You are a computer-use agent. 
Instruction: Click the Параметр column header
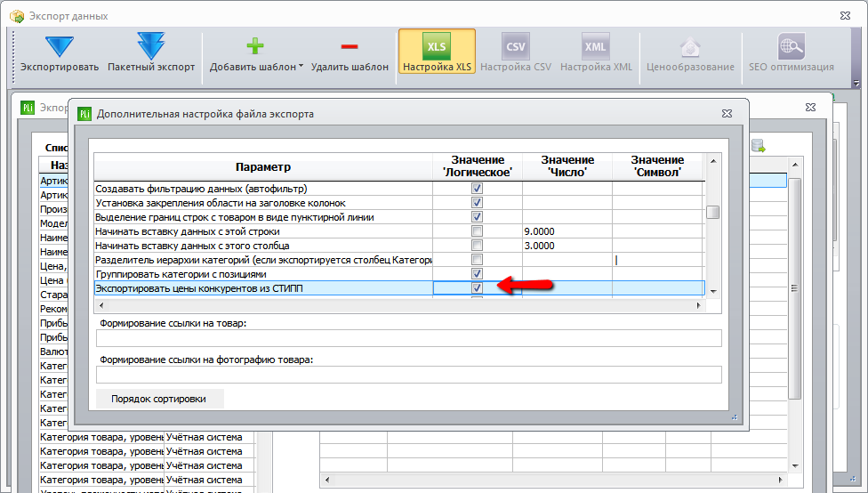pyautogui.click(x=263, y=166)
